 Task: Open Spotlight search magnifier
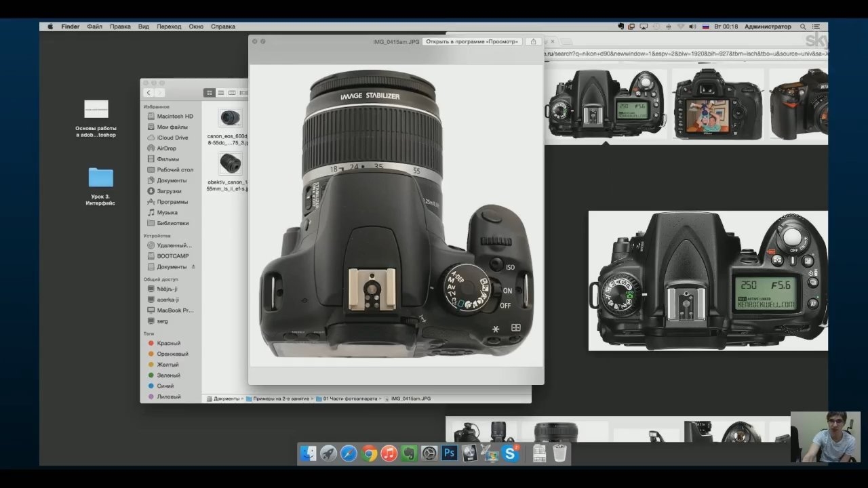coord(804,26)
